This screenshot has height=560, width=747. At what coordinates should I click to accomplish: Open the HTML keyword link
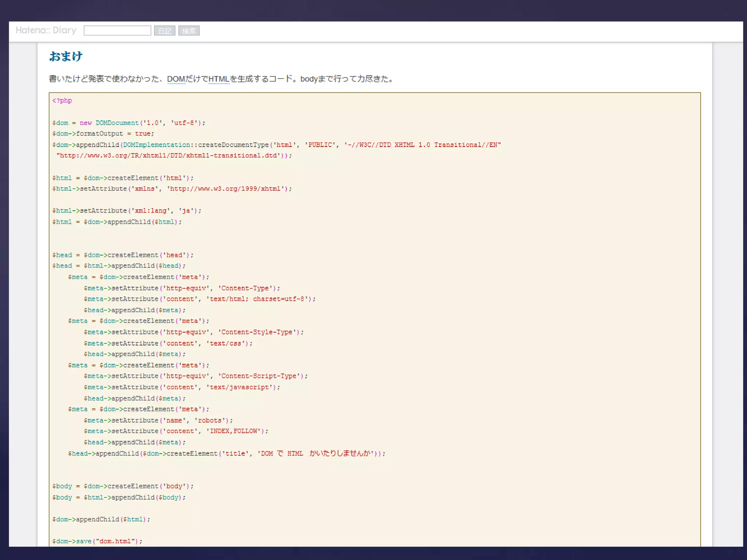point(218,79)
